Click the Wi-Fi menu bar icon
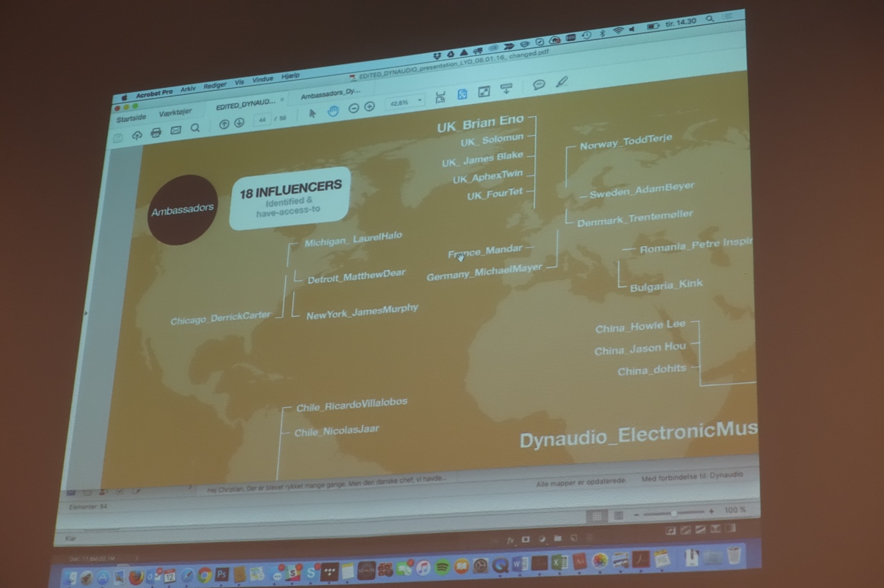 click(x=618, y=31)
